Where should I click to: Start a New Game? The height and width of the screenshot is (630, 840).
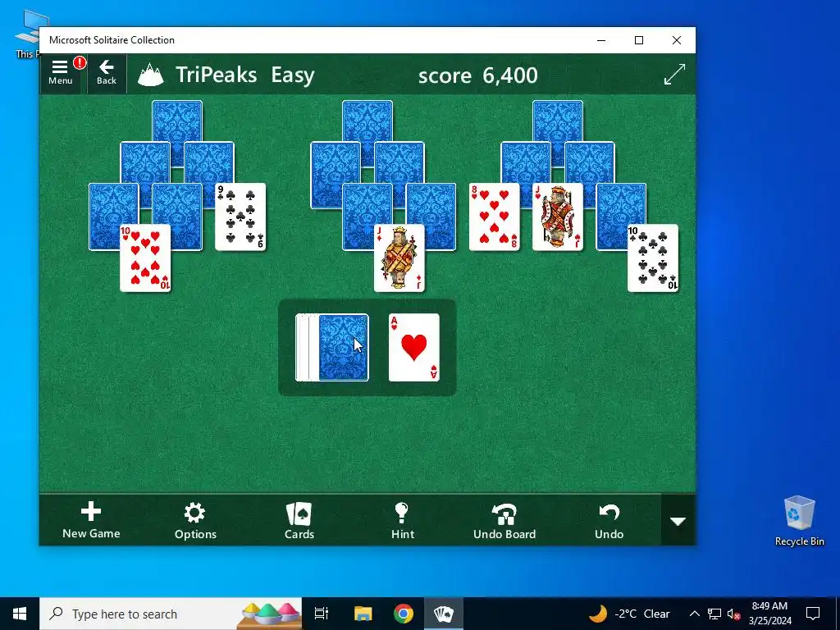[91, 520]
